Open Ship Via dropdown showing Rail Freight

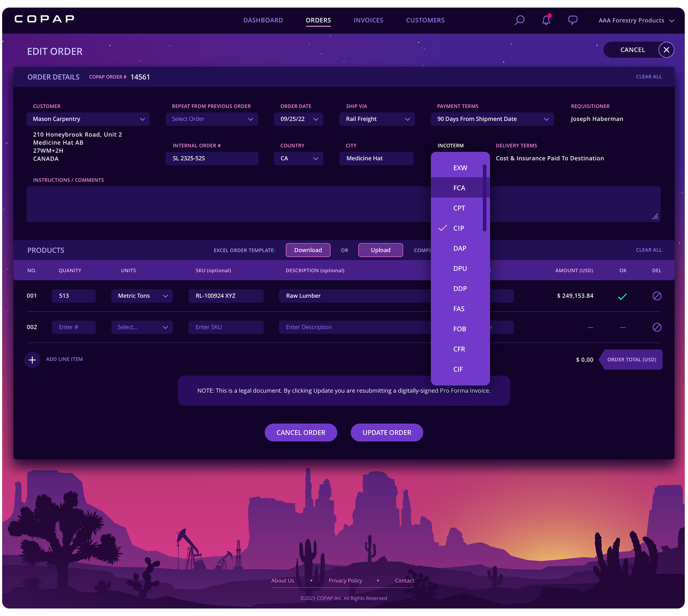[377, 119]
